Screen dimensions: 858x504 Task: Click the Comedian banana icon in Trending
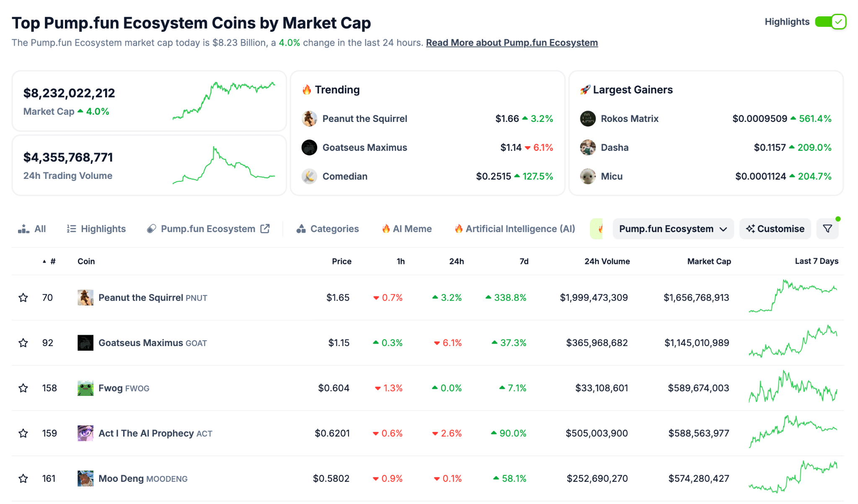309,176
